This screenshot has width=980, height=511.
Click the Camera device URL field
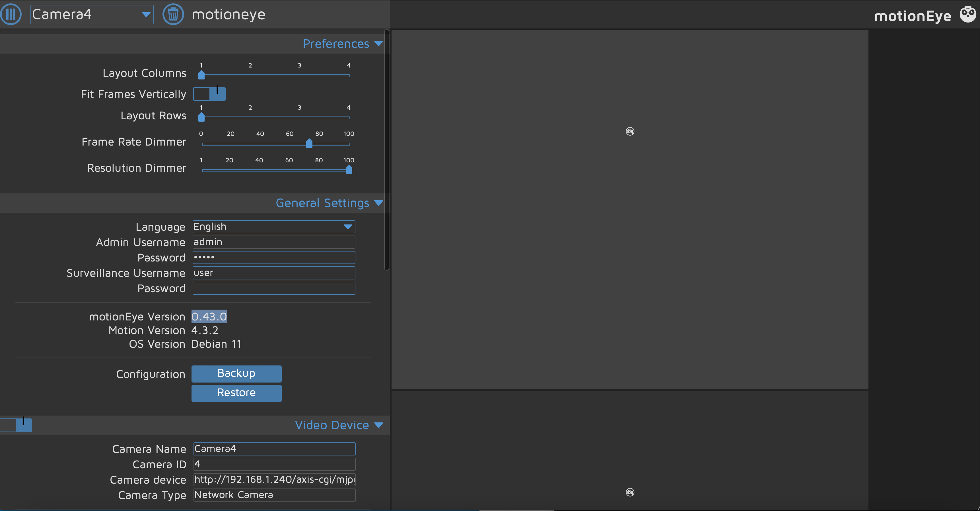[x=273, y=479]
